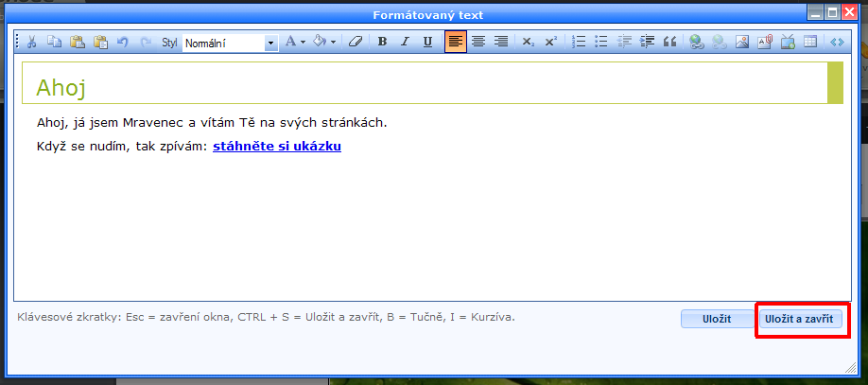Insert a hyperlink with the link icon
868x385 pixels.
[697, 42]
